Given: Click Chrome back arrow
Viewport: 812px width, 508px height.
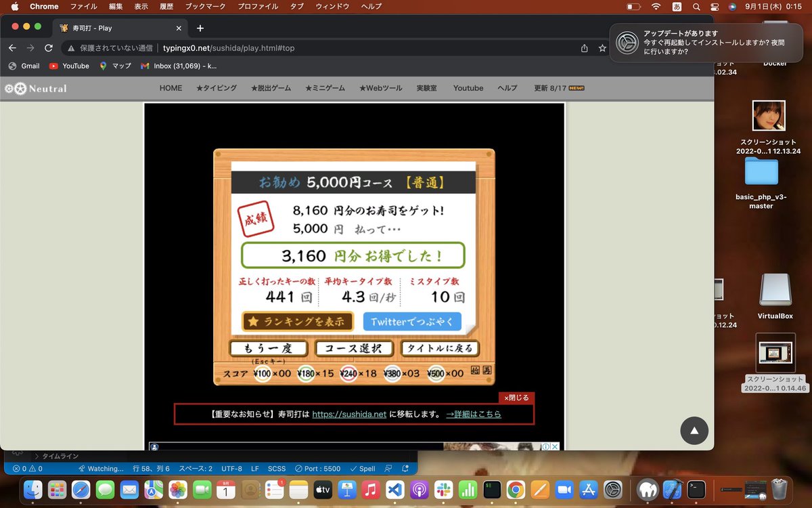Looking at the screenshot, I should 12,48.
